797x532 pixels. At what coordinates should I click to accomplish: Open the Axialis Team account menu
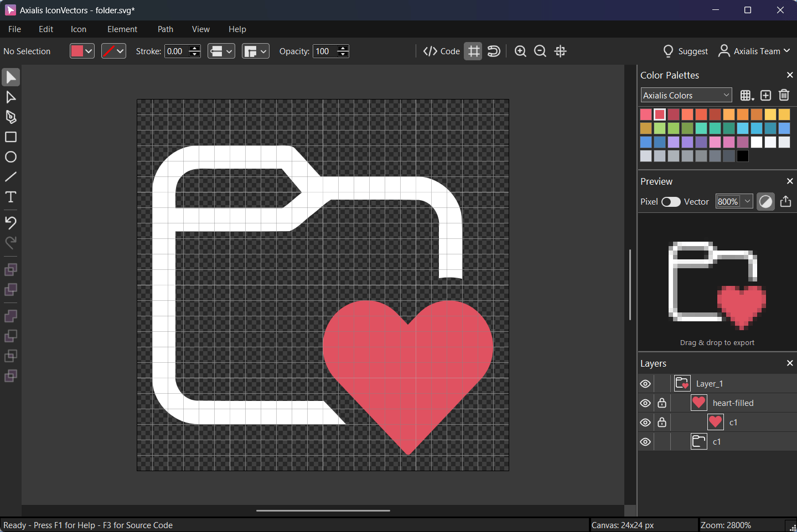pyautogui.click(x=754, y=51)
